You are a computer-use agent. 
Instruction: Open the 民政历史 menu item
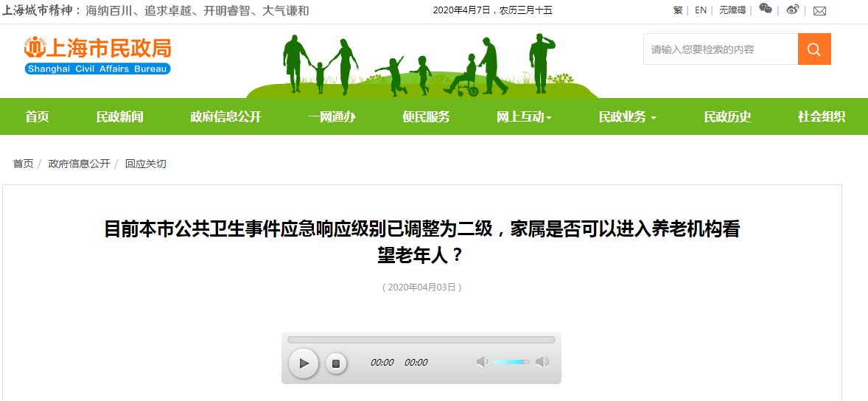[x=727, y=117]
